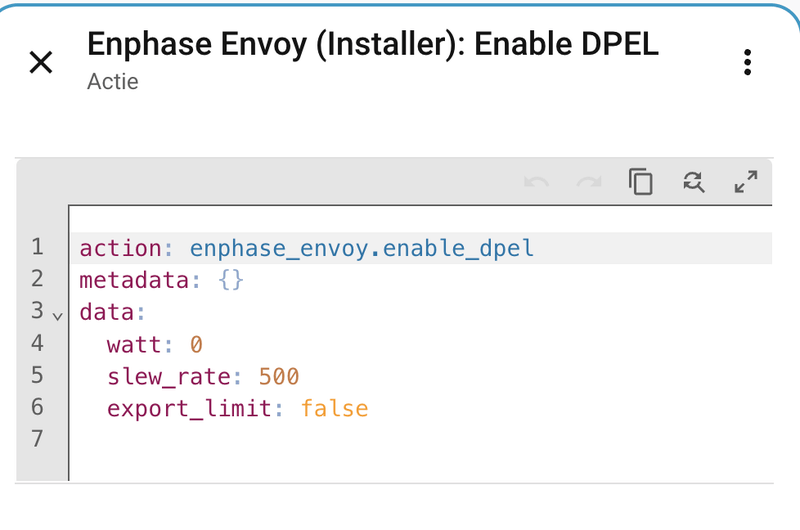Viewport: 800px width, 530px height.
Task: Click the Actie subtitle text
Action: click(x=113, y=82)
